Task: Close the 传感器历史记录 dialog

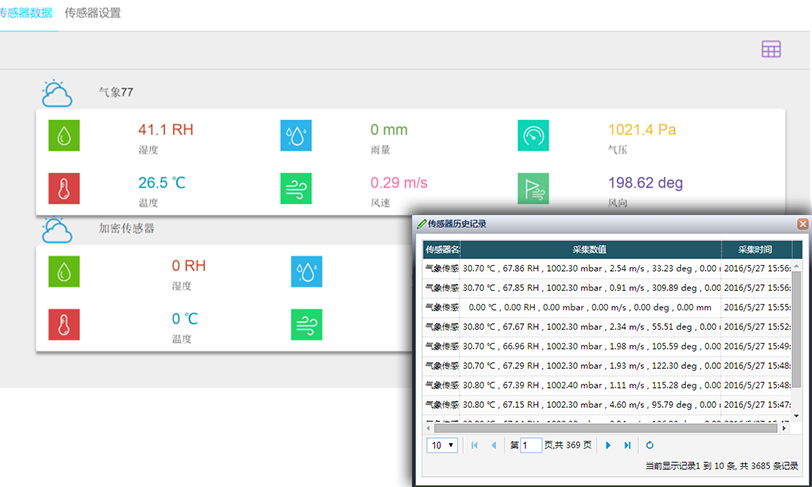Action: [802, 224]
